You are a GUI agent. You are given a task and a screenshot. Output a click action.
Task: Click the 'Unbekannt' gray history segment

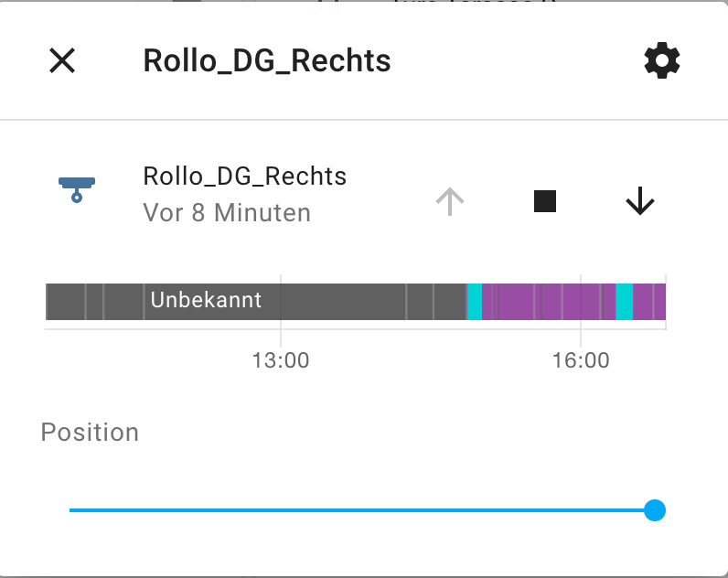coord(206,301)
